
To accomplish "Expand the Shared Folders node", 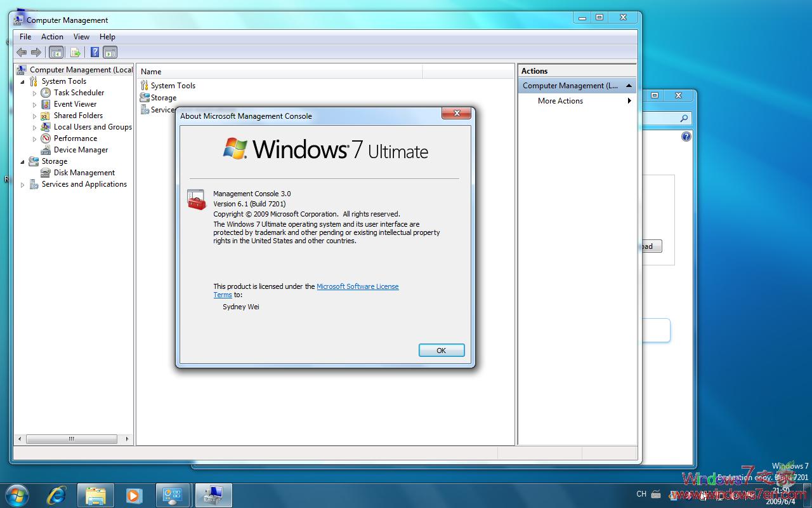I will point(35,116).
